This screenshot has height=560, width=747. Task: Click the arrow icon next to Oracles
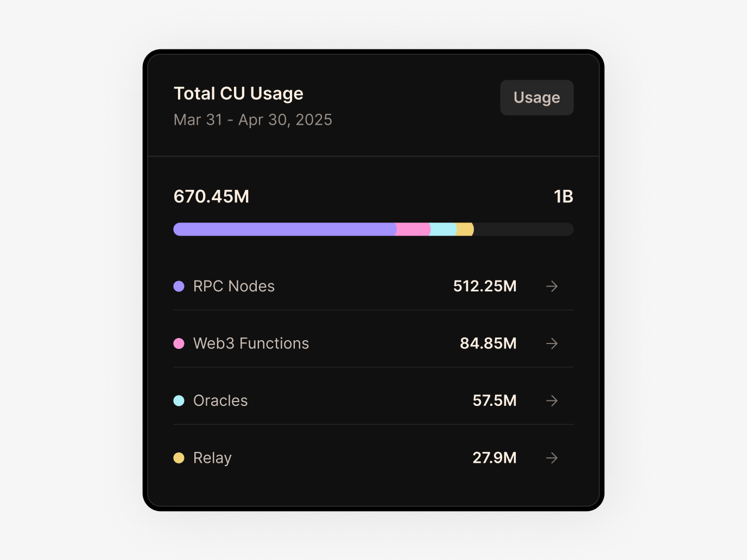(x=552, y=400)
